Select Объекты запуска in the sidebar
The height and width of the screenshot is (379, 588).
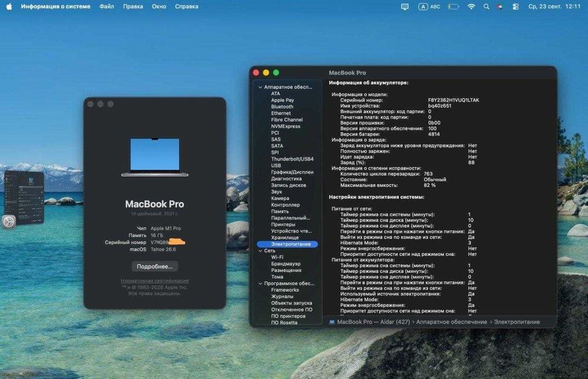pyautogui.click(x=292, y=303)
